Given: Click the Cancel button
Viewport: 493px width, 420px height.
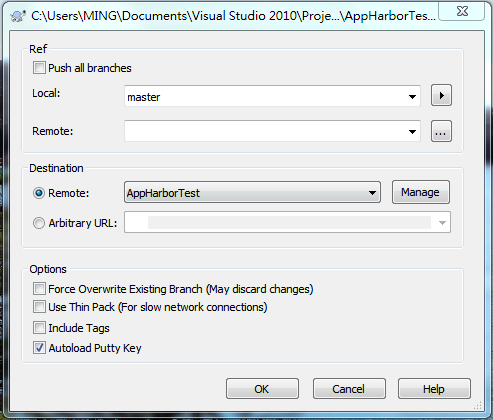Looking at the screenshot, I should 349,389.
